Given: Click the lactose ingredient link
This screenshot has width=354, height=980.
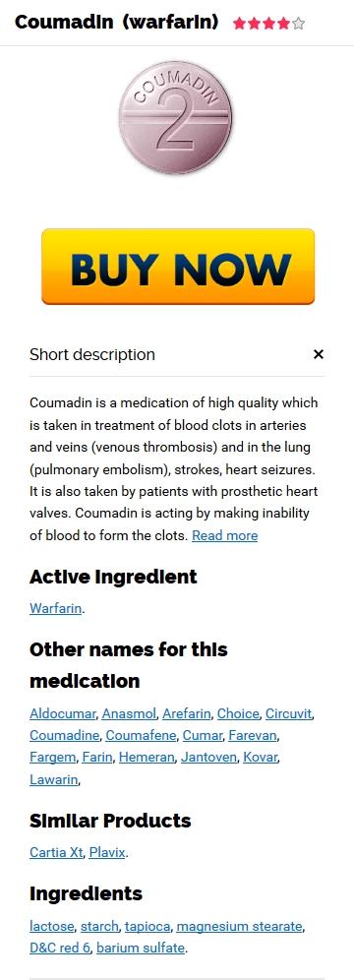Looking at the screenshot, I should tap(52, 926).
